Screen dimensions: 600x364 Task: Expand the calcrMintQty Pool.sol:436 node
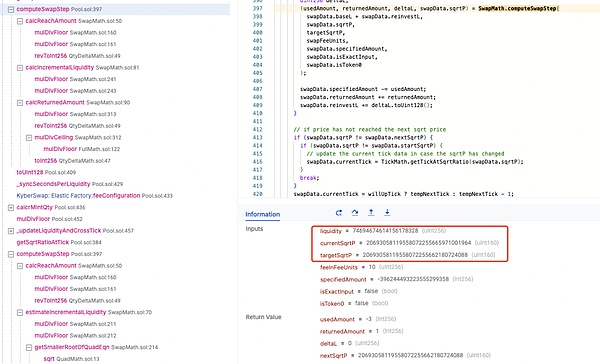pos(11,207)
